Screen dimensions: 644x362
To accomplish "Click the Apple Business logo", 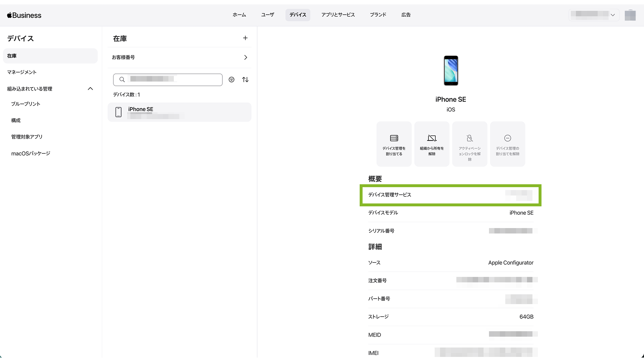I will coord(24,15).
